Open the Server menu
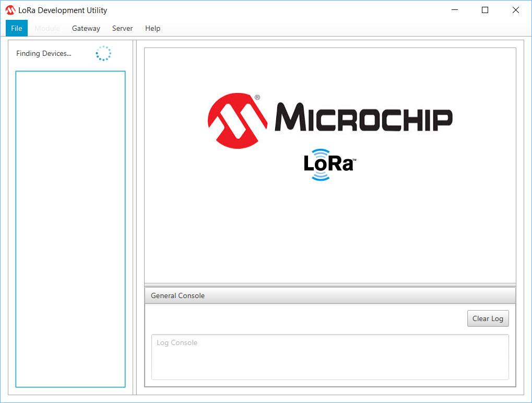This screenshot has height=403, width=532. click(123, 28)
